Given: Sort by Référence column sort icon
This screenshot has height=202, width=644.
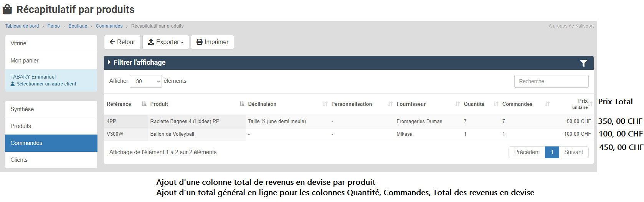Looking at the screenshot, I should 144,104.
